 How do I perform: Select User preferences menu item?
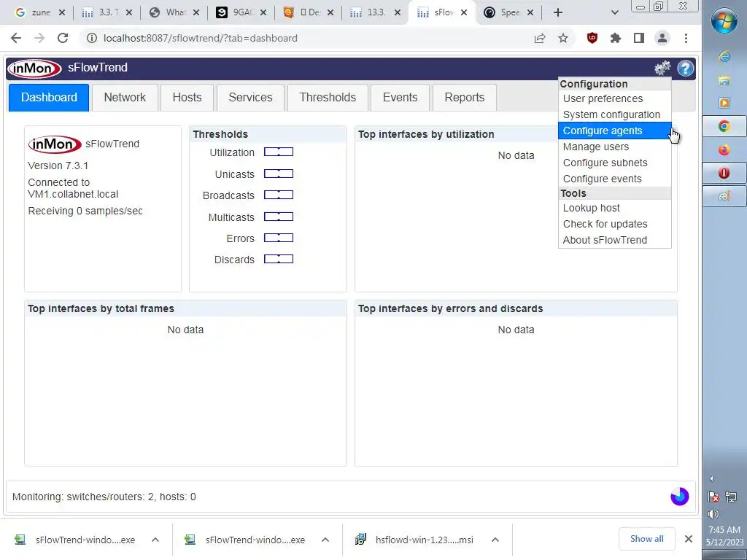coord(614,98)
